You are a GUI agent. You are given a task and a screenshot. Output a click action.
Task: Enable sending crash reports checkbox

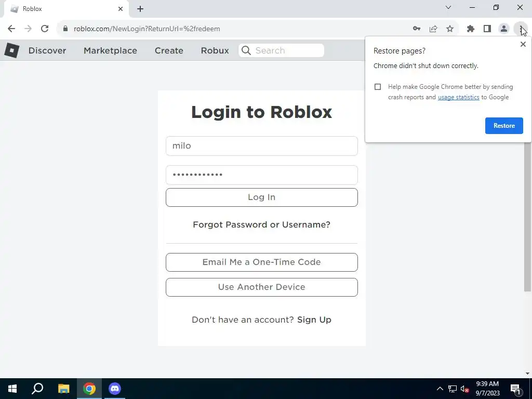click(x=378, y=87)
